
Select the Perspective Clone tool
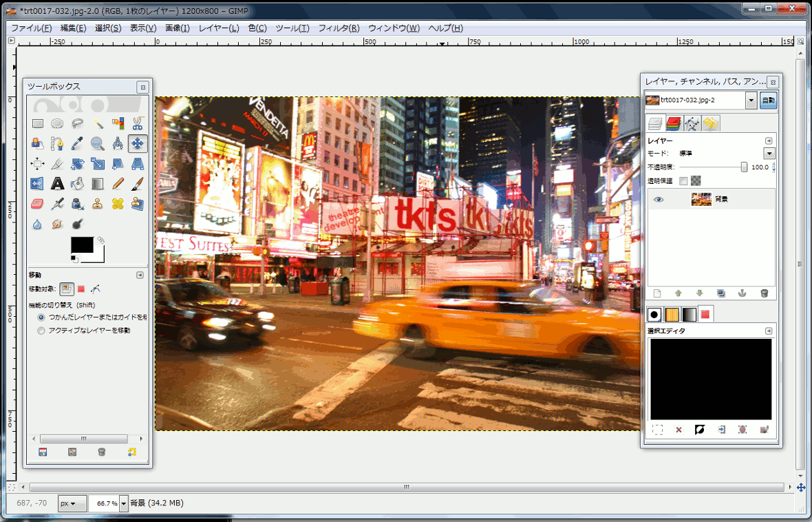point(138,204)
